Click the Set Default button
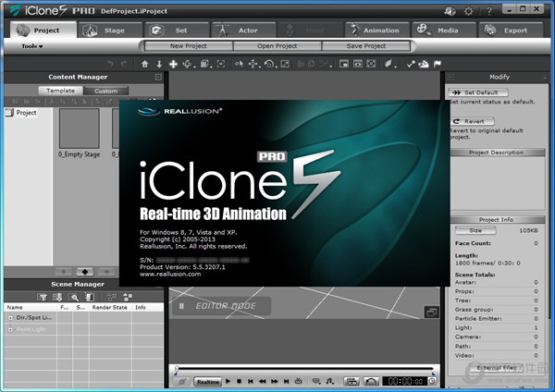The height and width of the screenshot is (392, 555). point(479,93)
